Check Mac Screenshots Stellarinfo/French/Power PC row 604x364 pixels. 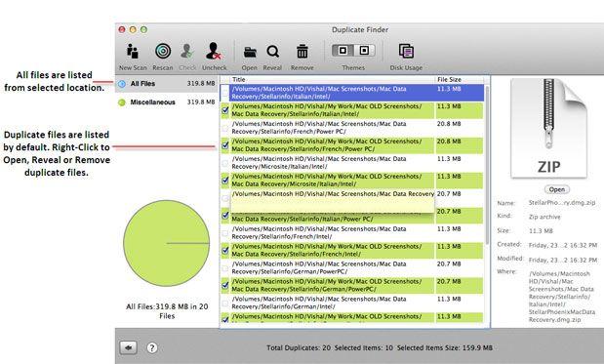point(225,128)
